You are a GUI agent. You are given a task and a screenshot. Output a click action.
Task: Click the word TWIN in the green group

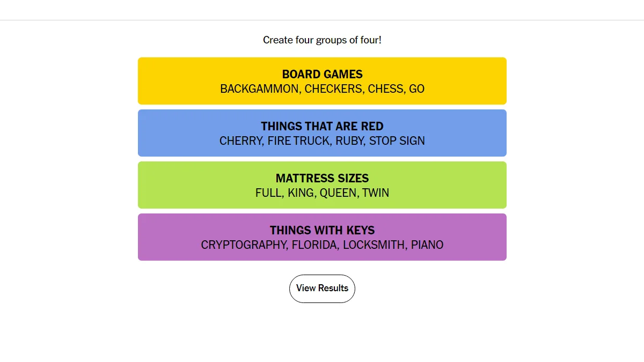click(x=376, y=193)
